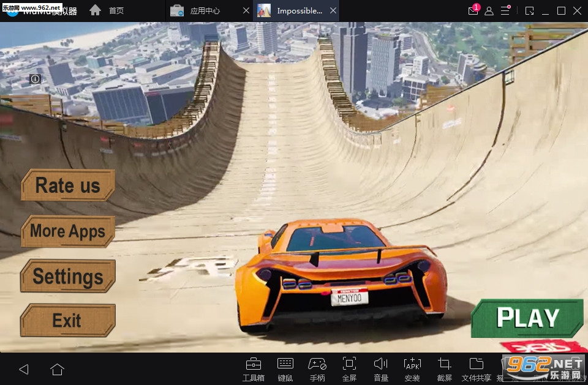
Task: Switch to the 应用中心 app center tab
Action: pos(205,10)
